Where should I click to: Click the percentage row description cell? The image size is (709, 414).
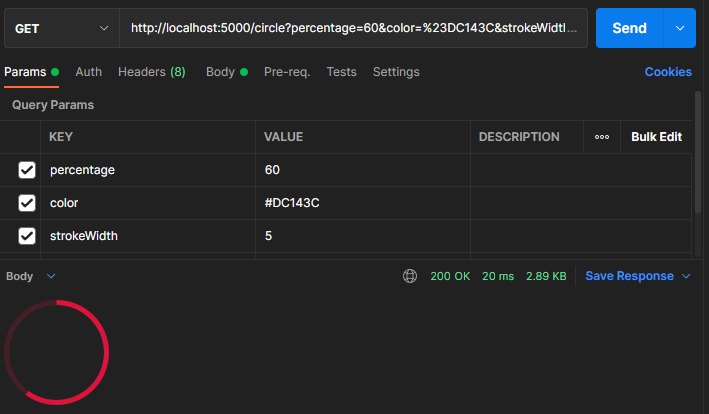point(581,170)
